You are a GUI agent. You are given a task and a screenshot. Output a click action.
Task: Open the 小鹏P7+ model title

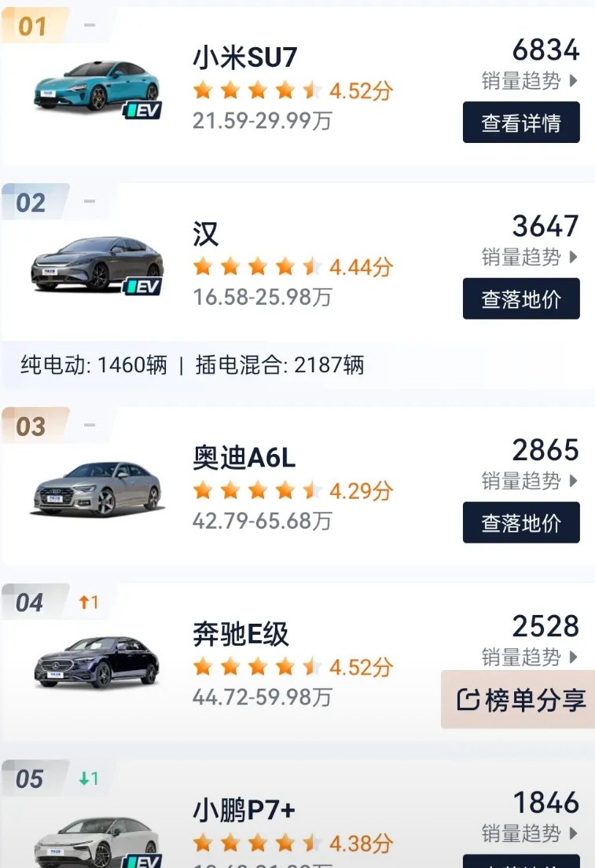coord(244,811)
